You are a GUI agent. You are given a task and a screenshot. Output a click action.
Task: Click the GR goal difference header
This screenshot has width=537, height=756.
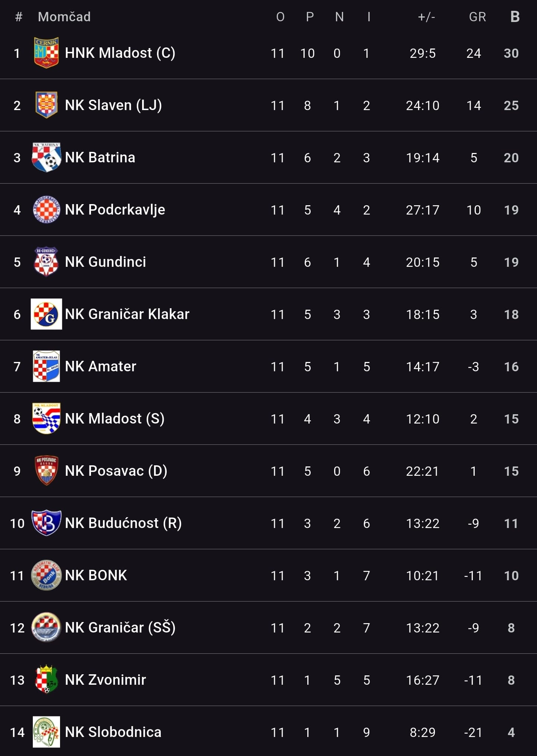(477, 17)
